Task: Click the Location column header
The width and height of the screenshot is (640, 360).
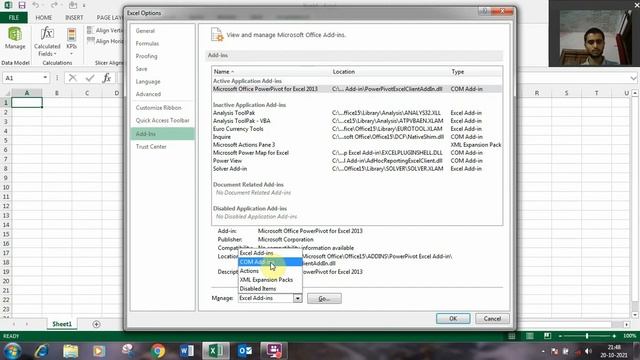Action: pos(389,72)
